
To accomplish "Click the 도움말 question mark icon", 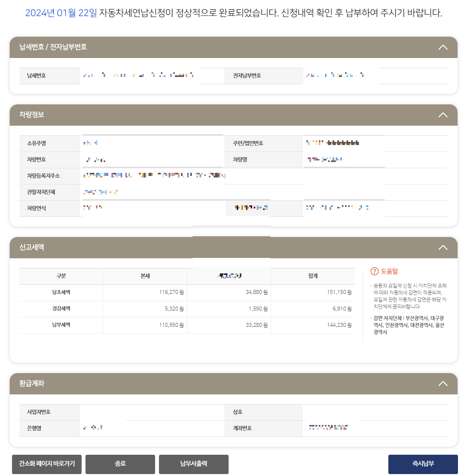I will 374,272.
